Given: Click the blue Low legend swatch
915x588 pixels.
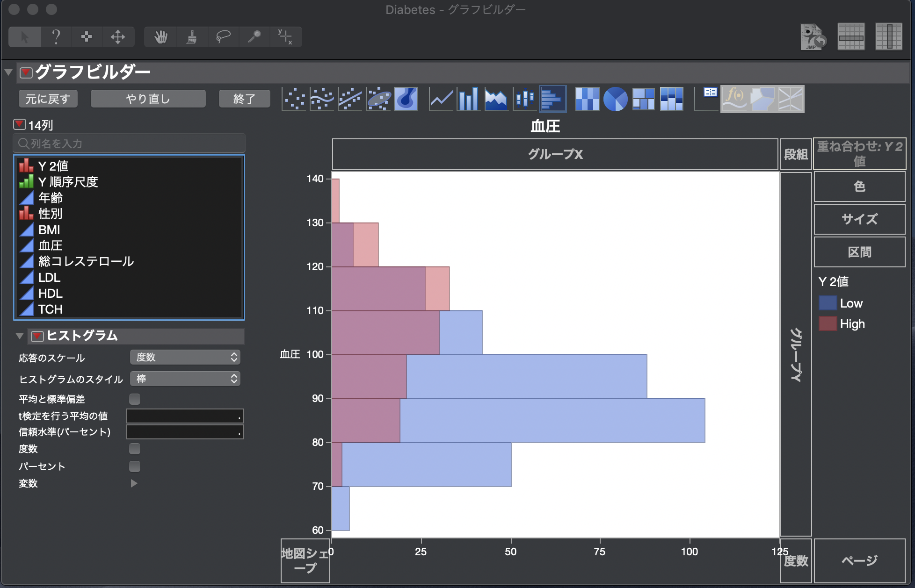Looking at the screenshot, I should 827,303.
